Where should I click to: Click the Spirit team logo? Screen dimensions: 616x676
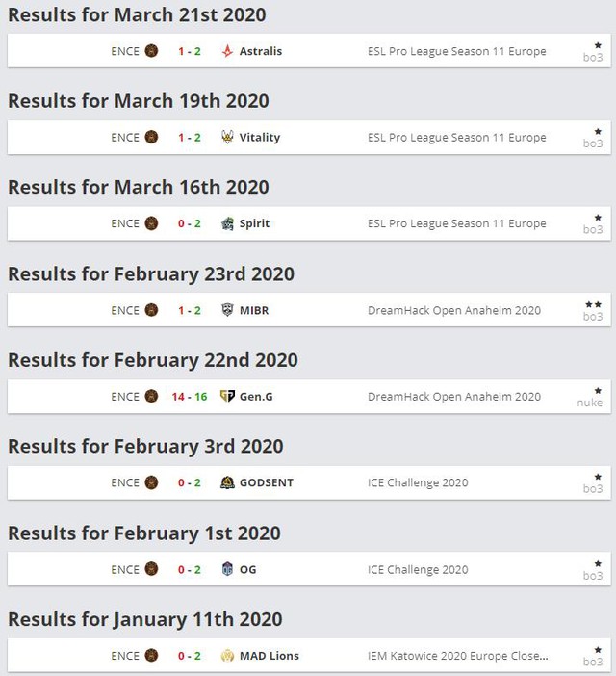pyautogui.click(x=227, y=223)
